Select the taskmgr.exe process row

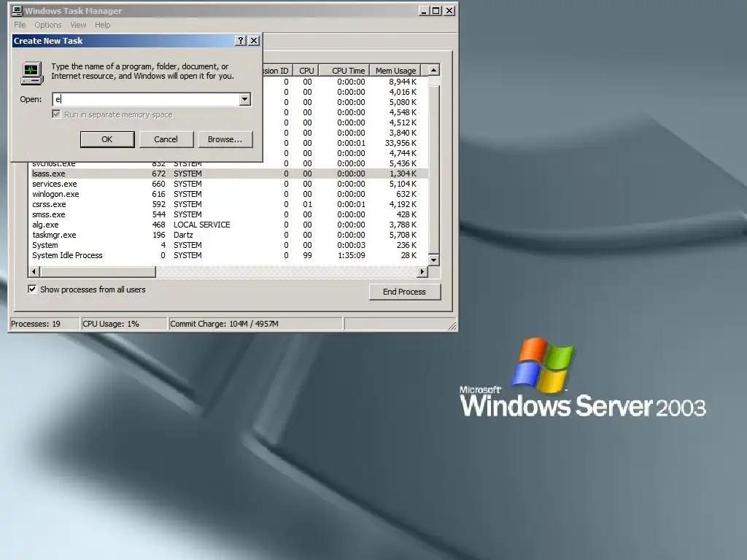228,235
